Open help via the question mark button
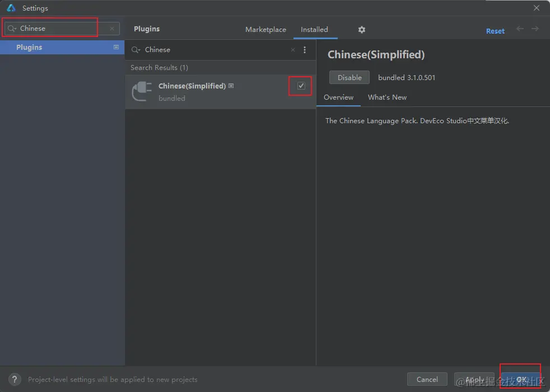 (15, 379)
